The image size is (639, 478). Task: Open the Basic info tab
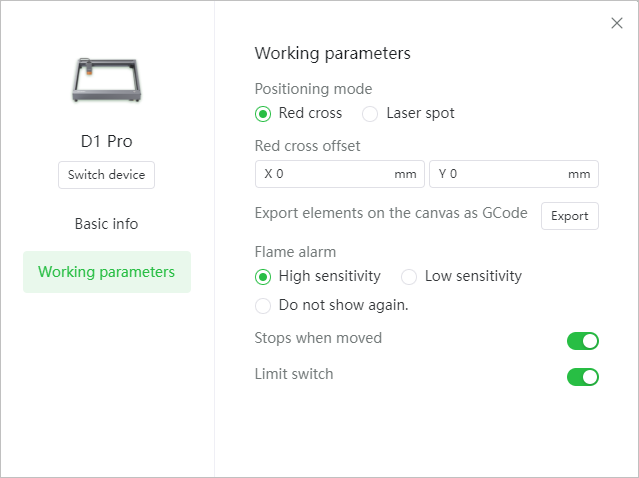106,224
